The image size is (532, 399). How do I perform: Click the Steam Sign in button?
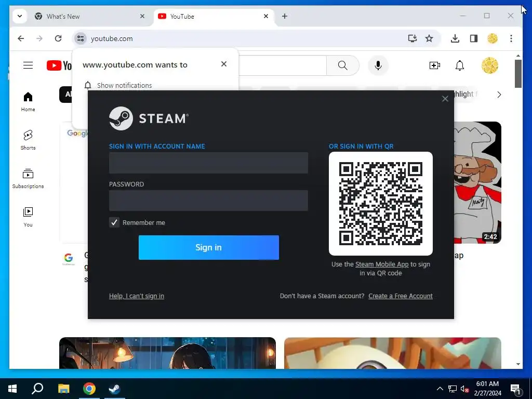(209, 247)
